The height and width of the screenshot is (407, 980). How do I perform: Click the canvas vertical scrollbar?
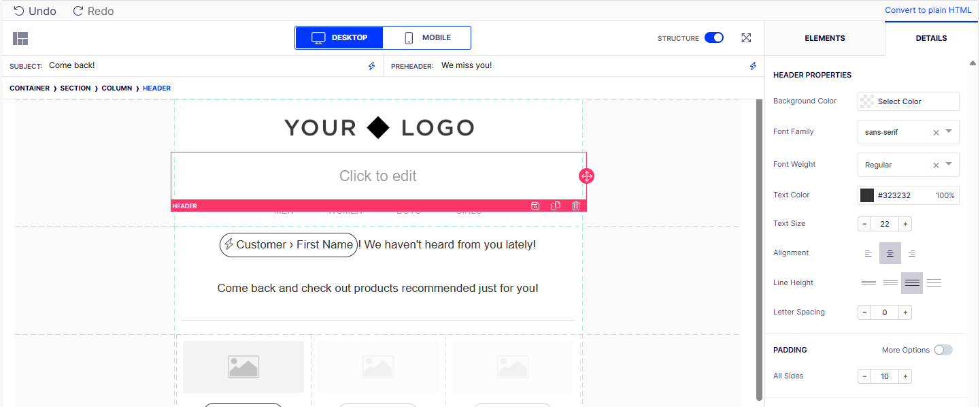[x=759, y=249]
